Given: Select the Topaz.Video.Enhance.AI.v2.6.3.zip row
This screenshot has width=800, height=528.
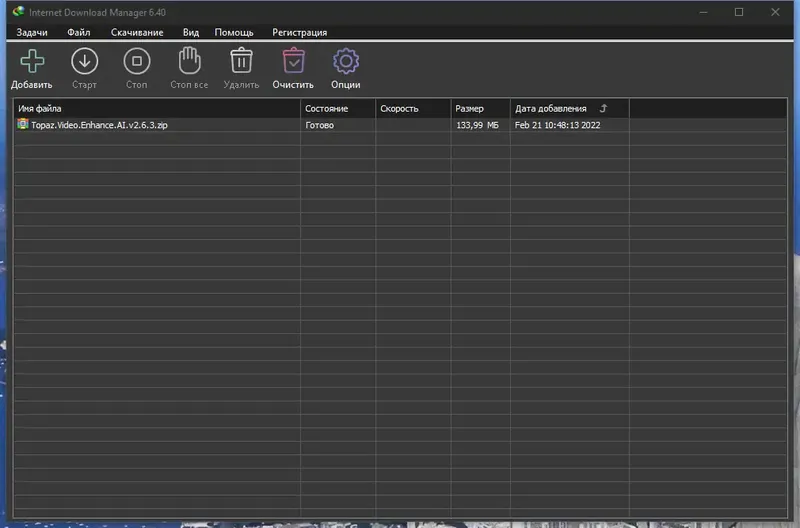Looking at the screenshot, I should tap(401, 125).
